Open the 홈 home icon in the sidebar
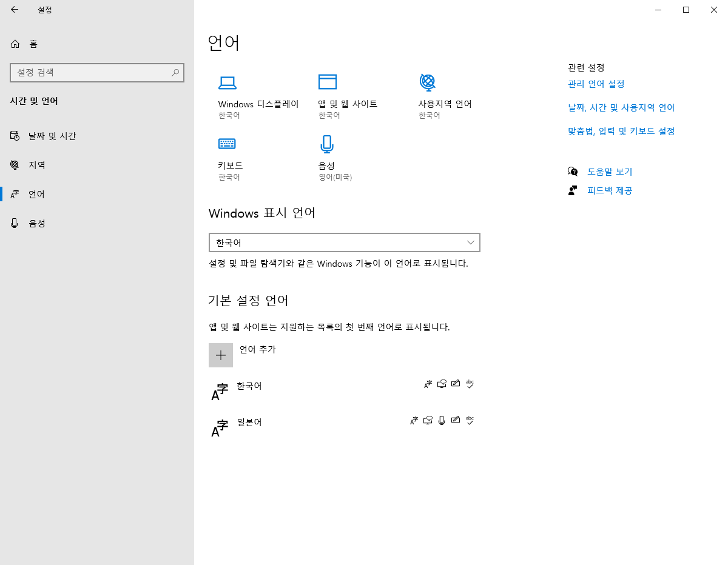Viewport: 728px width, 565px height. [x=15, y=44]
